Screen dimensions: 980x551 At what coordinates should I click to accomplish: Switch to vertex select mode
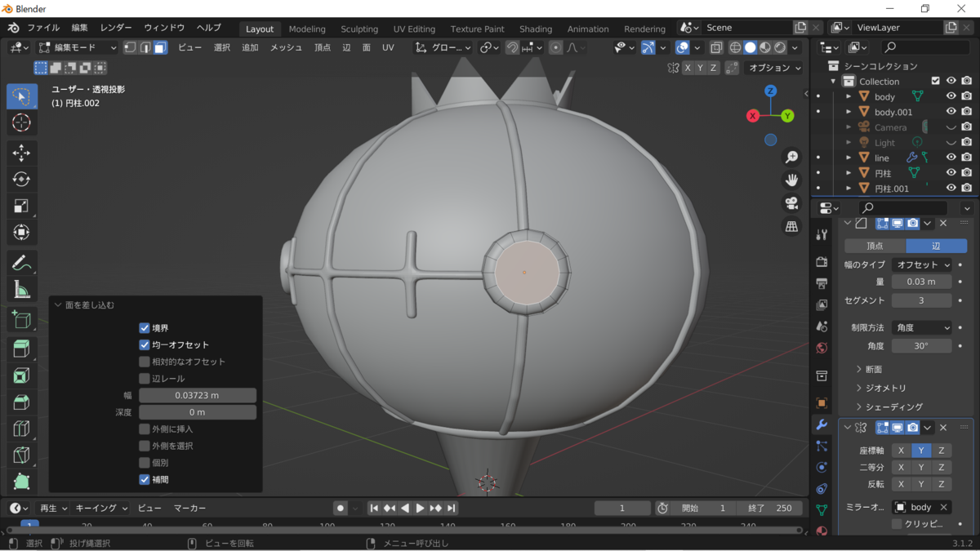click(x=130, y=47)
